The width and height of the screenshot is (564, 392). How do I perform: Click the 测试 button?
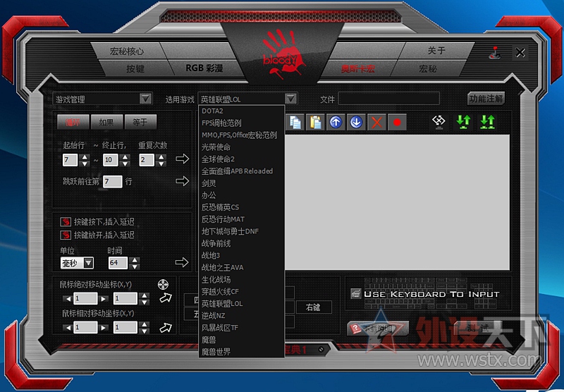[x=479, y=328]
